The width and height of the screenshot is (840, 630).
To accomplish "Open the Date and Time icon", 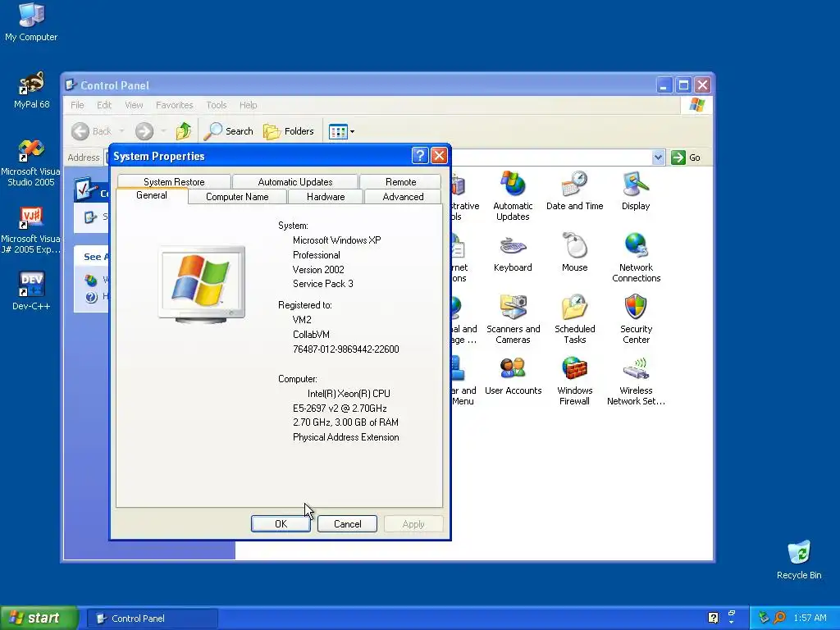I will 575,190.
